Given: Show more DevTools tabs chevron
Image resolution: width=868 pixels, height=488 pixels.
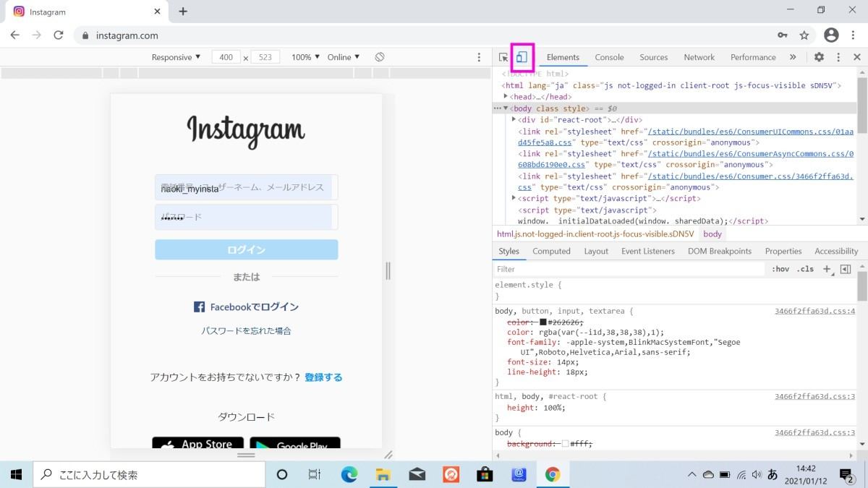Looking at the screenshot, I should pyautogui.click(x=793, y=57).
